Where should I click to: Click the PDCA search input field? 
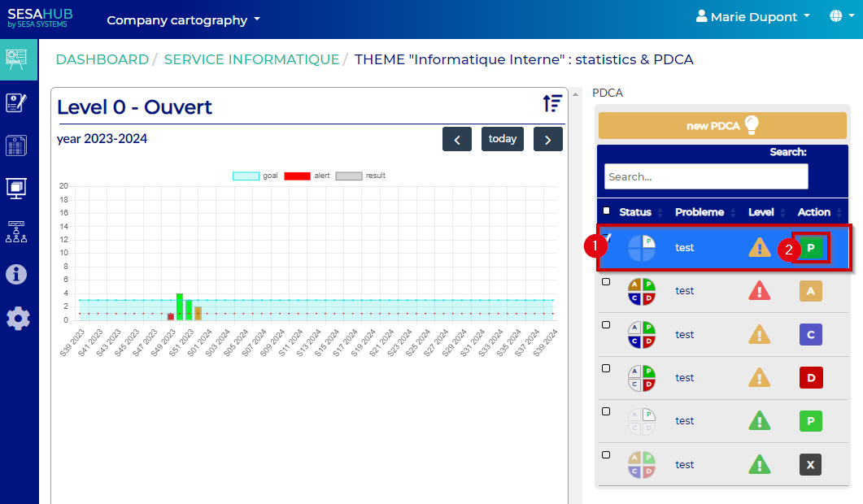click(705, 176)
